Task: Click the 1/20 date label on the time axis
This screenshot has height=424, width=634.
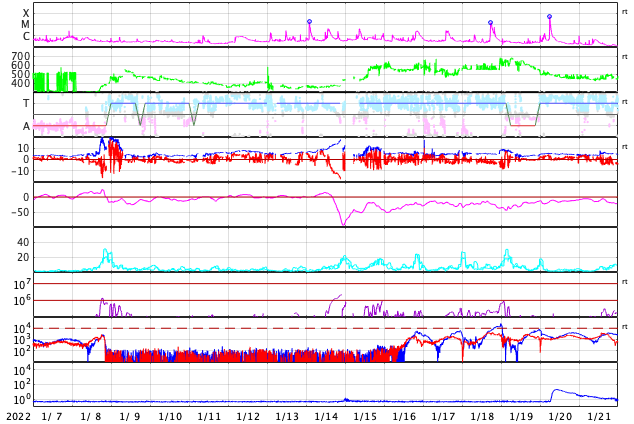Action: pyautogui.click(x=560, y=416)
